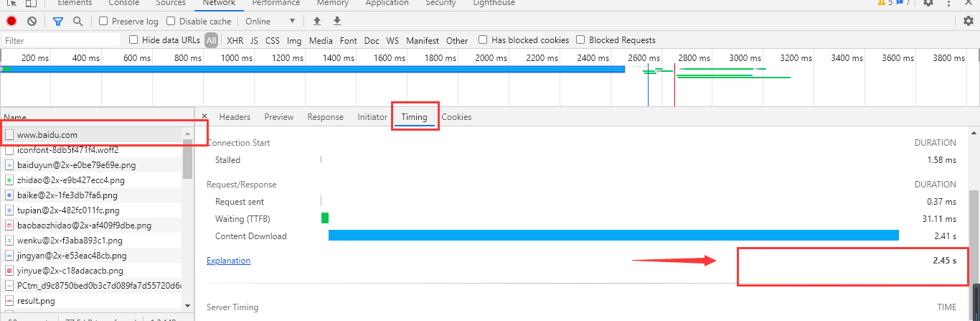Clear the network log
Image resolution: width=980 pixels, height=321 pixels.
click(x=32, y=22)
